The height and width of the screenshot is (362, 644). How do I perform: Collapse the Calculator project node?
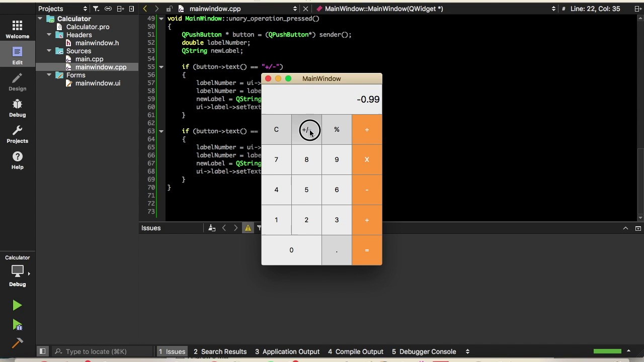pyautogui.click(x=40, y=19)
